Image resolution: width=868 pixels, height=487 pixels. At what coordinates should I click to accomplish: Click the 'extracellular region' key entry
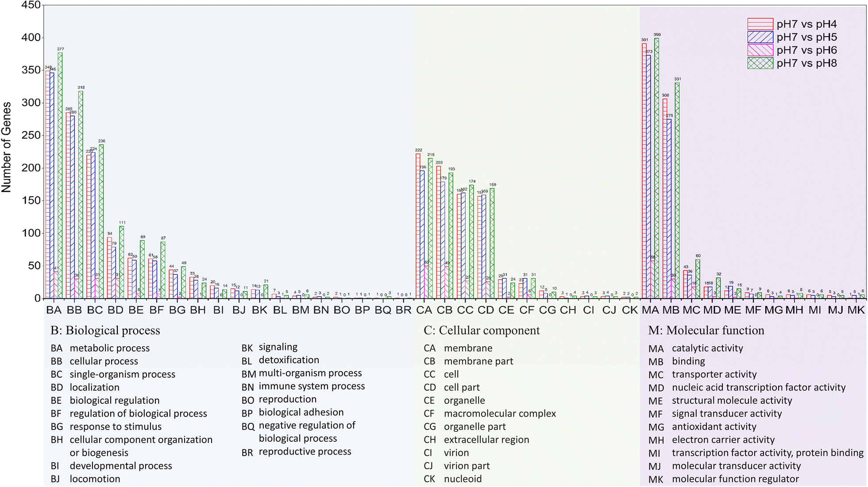point(486,440)
